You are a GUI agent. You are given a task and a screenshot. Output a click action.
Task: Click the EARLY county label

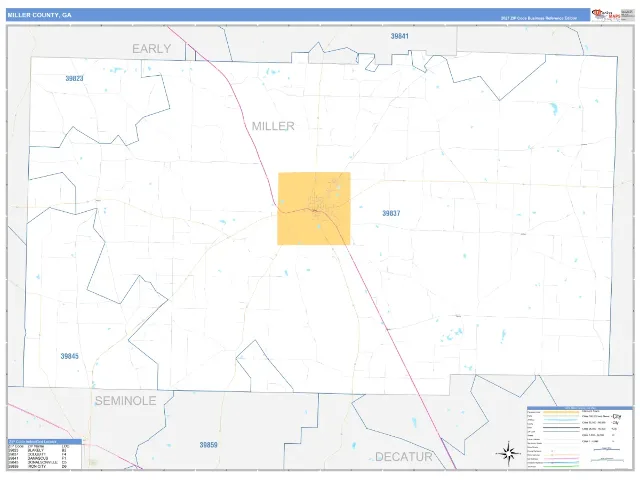click(151, 49)
